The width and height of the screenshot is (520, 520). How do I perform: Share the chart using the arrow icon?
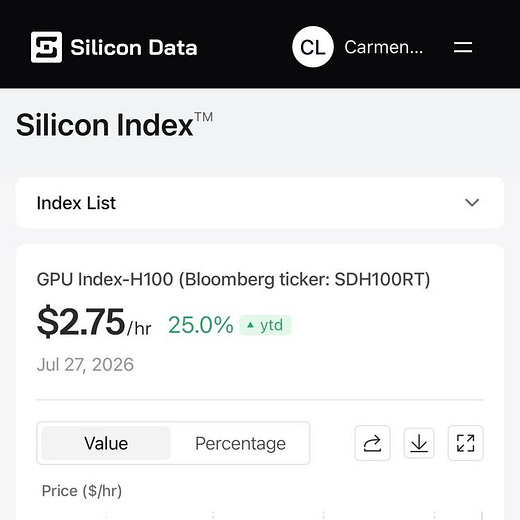click(x=372, y=443)
